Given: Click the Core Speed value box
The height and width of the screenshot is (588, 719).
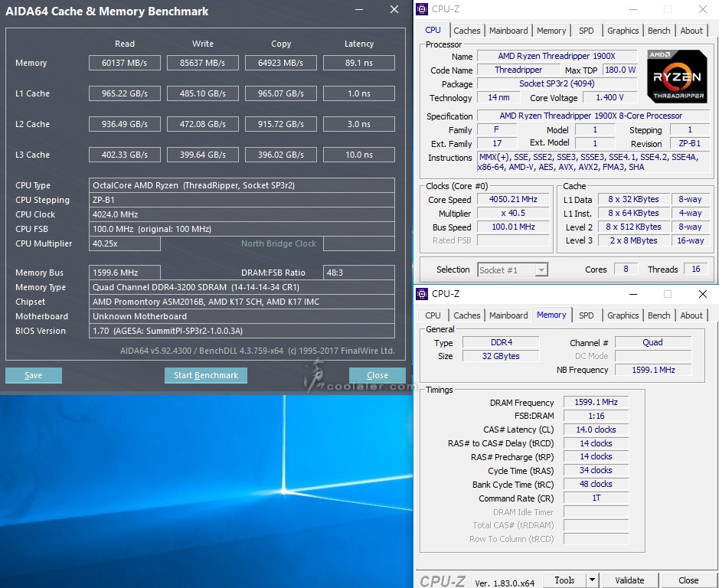Looking at the screenshot, I should 512,199.
